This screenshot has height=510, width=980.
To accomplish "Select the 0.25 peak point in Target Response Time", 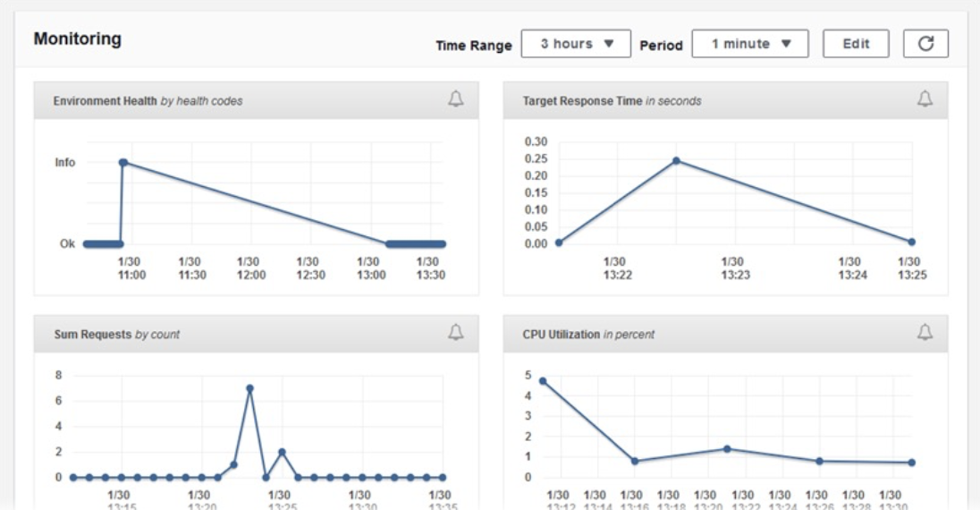I will [x=676, y=161].
